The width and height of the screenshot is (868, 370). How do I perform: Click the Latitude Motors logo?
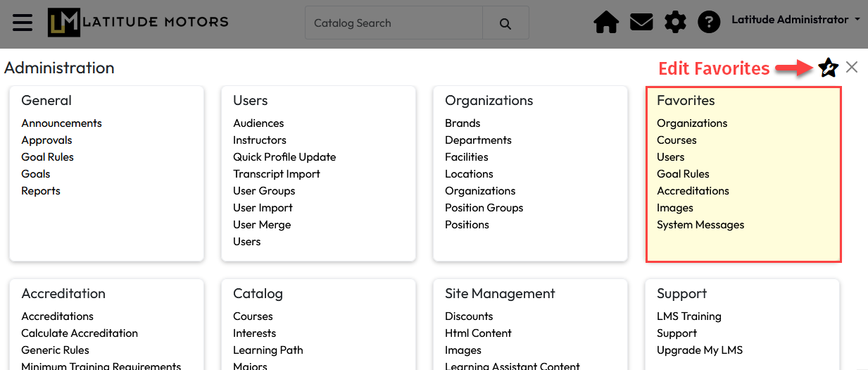(138, 23)
